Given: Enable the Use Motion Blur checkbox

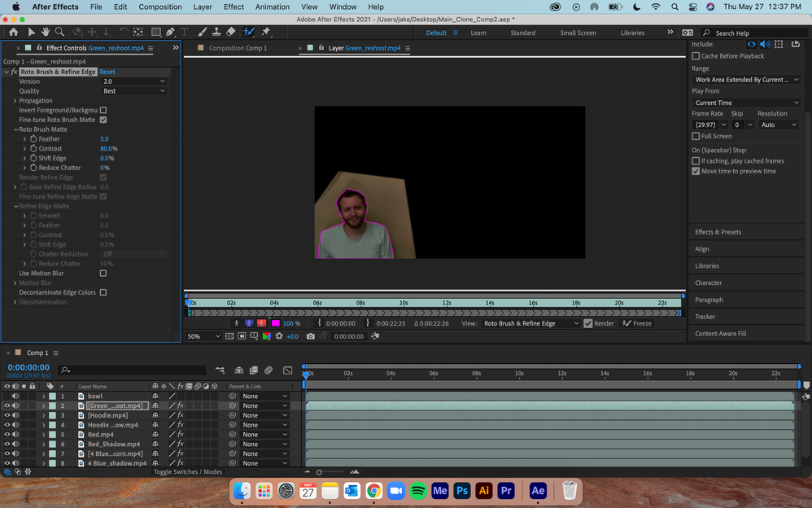Looking at the screenshot, I should pos(103,273).
